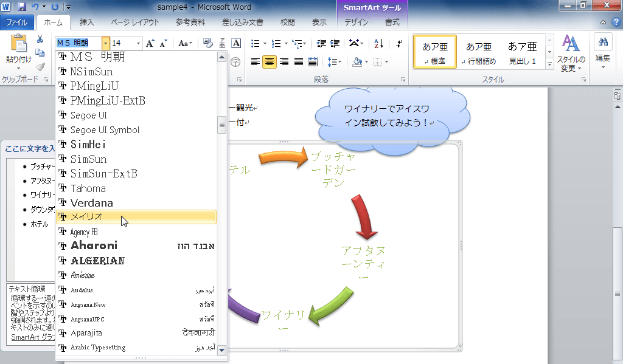Click the Increase Indent icon
The width and height of the screenshot is (623, 364).
coord(335,43)
